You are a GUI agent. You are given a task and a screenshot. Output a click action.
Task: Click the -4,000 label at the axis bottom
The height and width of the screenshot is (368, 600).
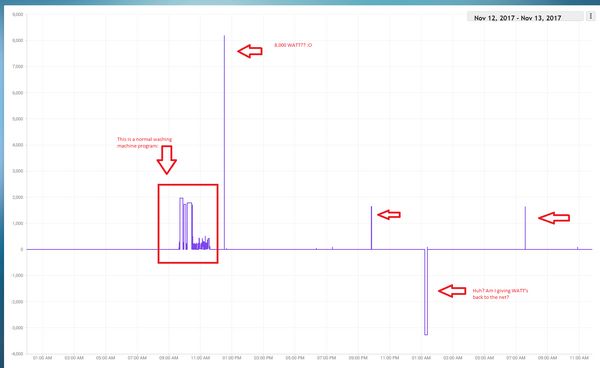tap(17, 354)
